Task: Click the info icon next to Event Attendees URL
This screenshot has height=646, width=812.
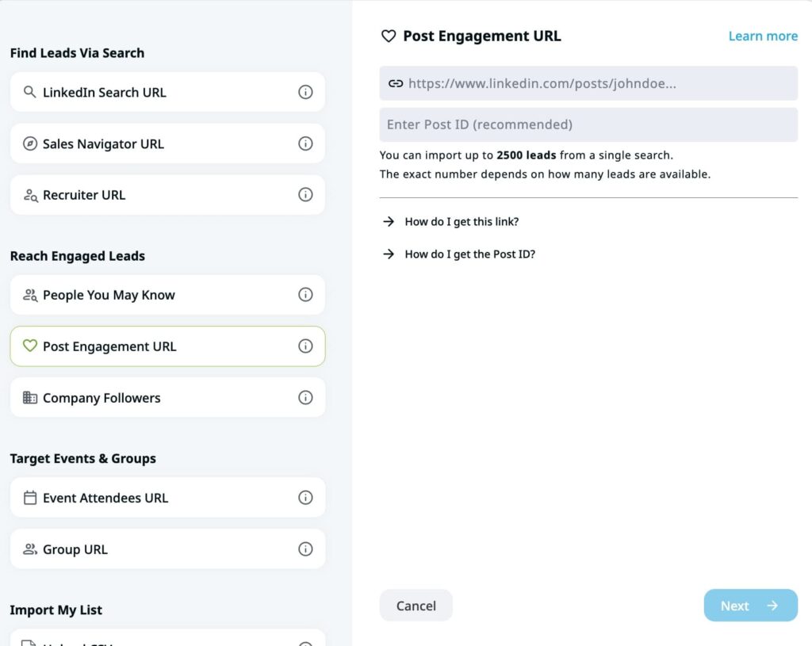Action: pos(305,498)
